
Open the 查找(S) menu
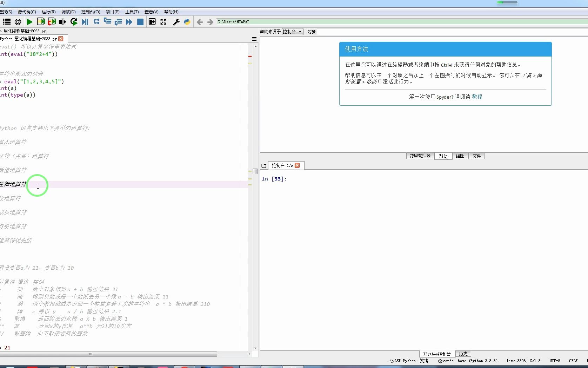coord(6,12)
